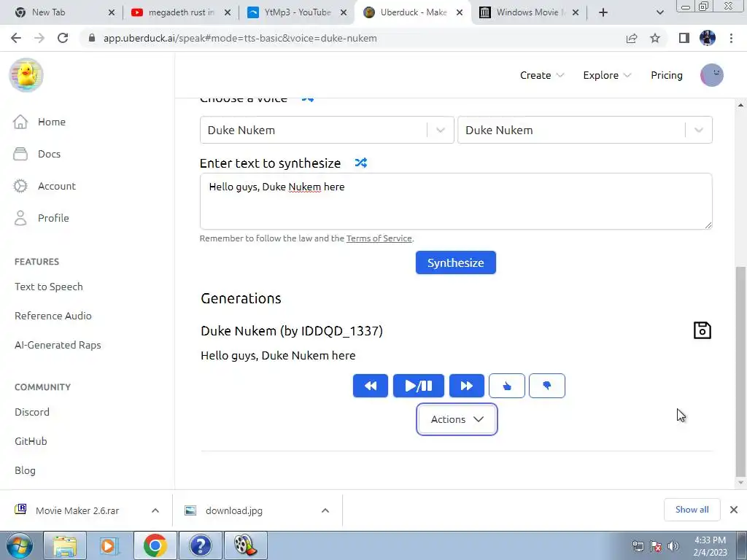The width and height of the screenshot is (747, 560).
Task: Open Reference Audio feature
Action: tap(53, 316)
